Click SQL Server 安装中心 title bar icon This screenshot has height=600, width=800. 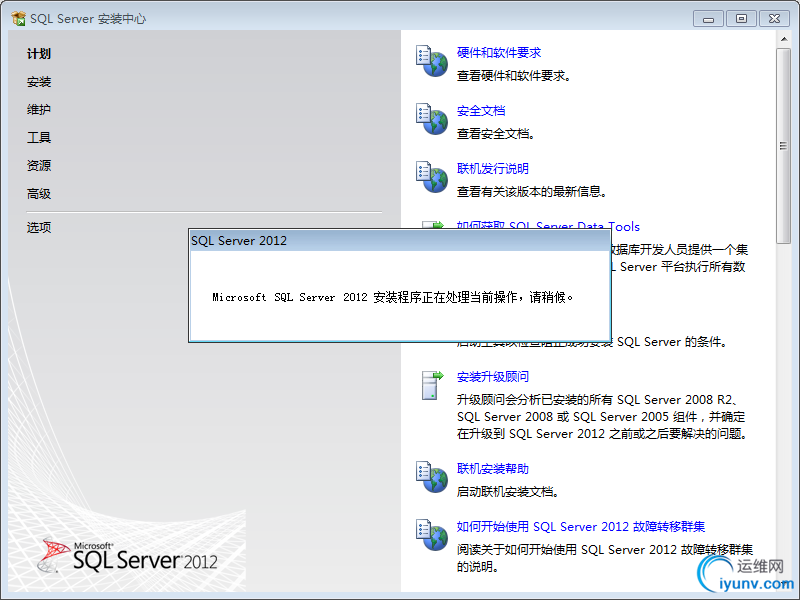coord(18,18)
